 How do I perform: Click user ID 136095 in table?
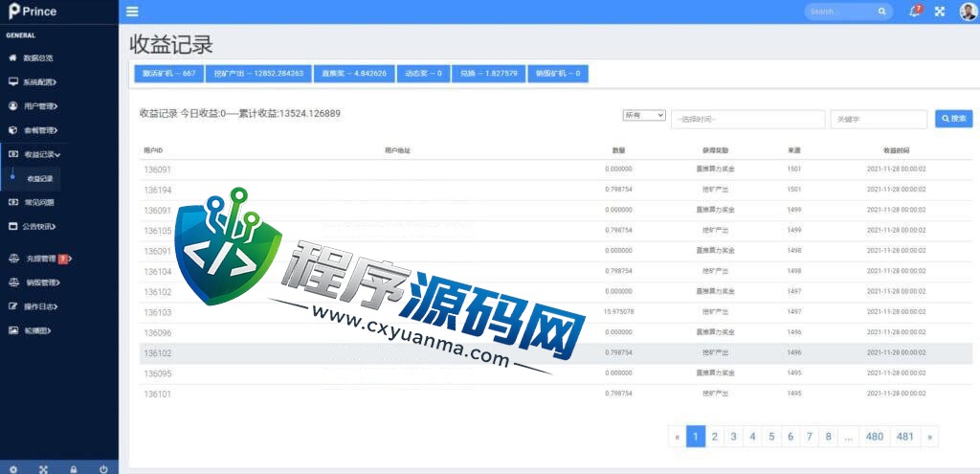[158, 373]
